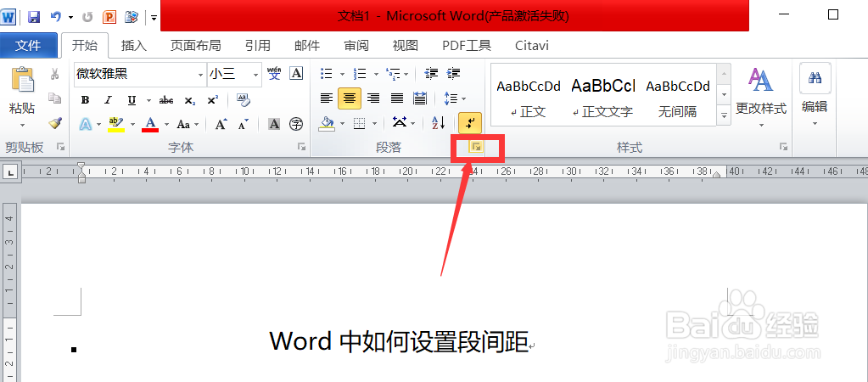Click the numbering list icon
Viewport: 868px width, 382px height.
click(360, 74)
